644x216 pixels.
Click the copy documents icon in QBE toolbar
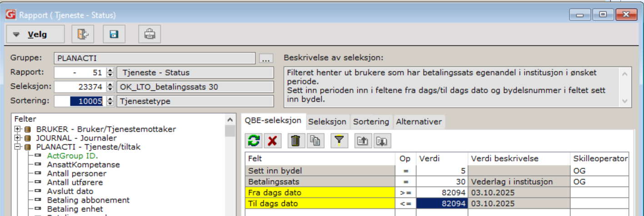(x=315, y=141)
